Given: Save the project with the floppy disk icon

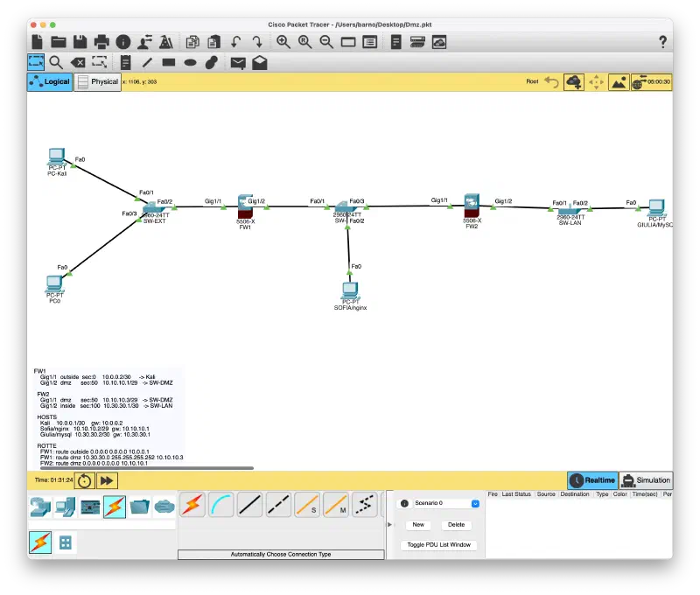Looking at the screenshot, I should point(80,42).
